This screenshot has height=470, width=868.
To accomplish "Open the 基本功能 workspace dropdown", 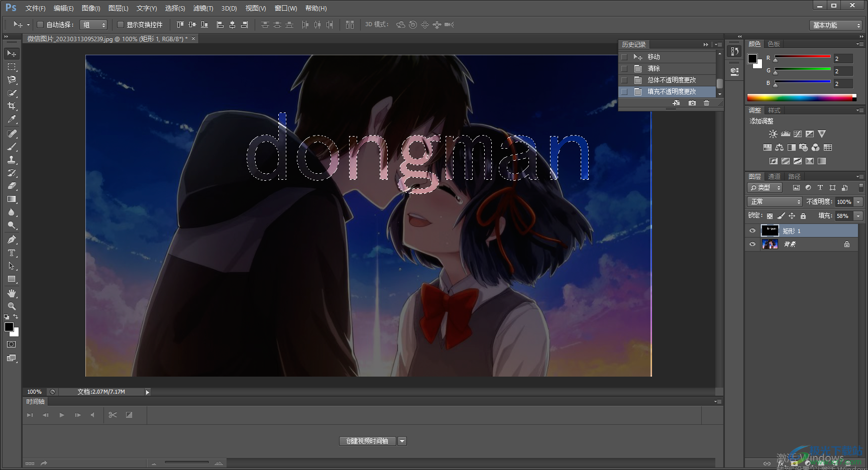I will pyautogui.click(x=835, y=25).
